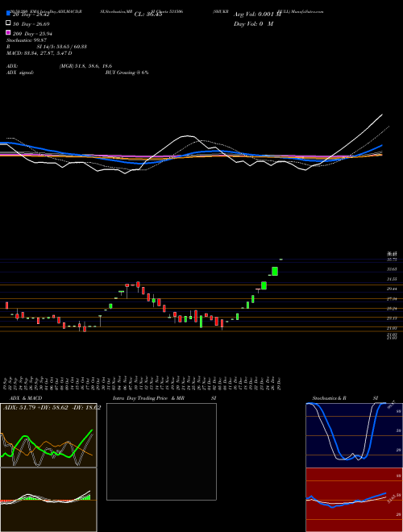Select the '20 Day = 28.42' legend text
Image resolution: width=403 pixels, height=532 pixels.
(x=31, y=15)
